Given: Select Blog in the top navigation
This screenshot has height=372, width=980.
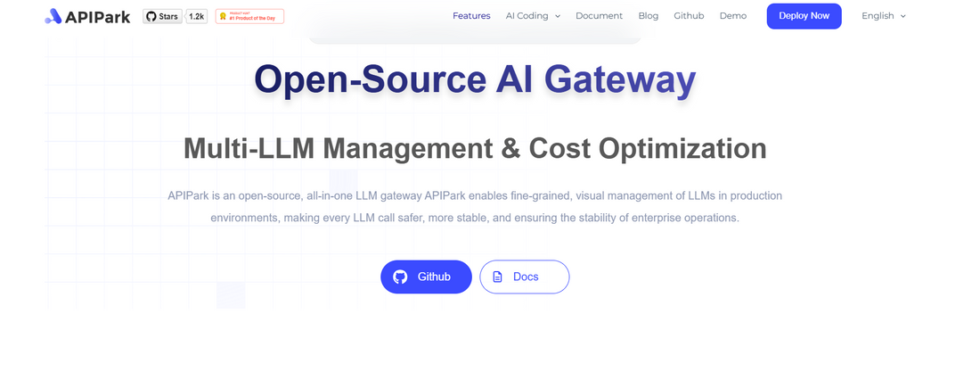Looking at the screenshot, I should pos(649,16).
